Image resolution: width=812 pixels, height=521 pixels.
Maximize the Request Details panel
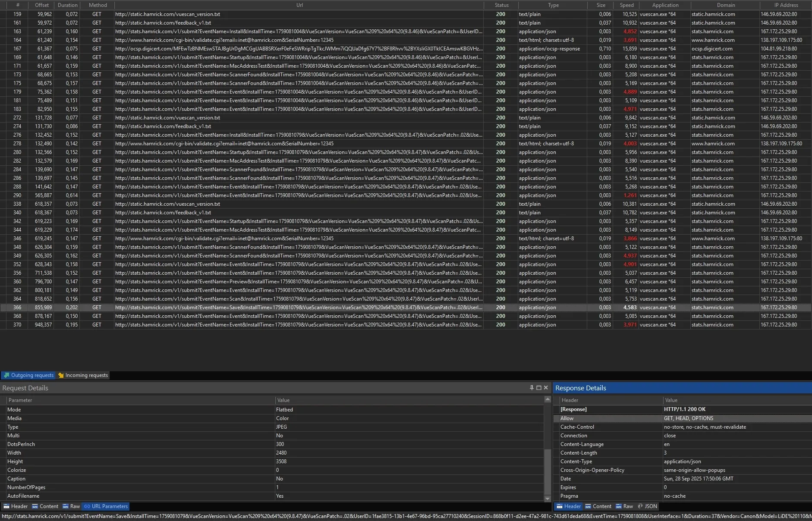(x=538, y=388)
